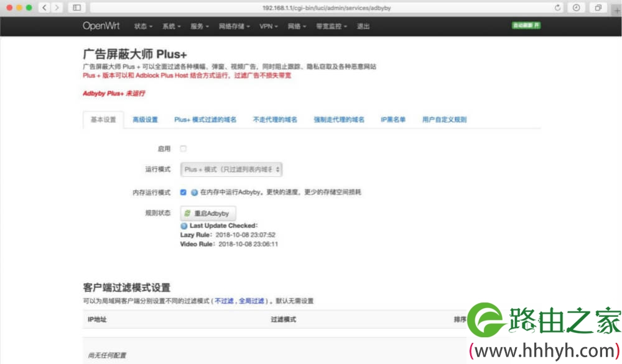Click the 广告屏蔽大师 Plus+ page heading
This screenshot has height=364, width=622.
coord(135,54)
